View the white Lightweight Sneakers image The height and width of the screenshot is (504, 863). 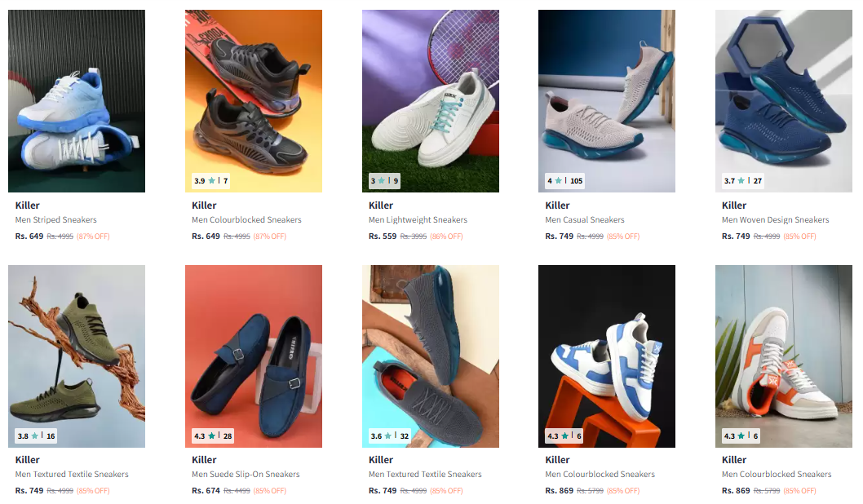431,100
